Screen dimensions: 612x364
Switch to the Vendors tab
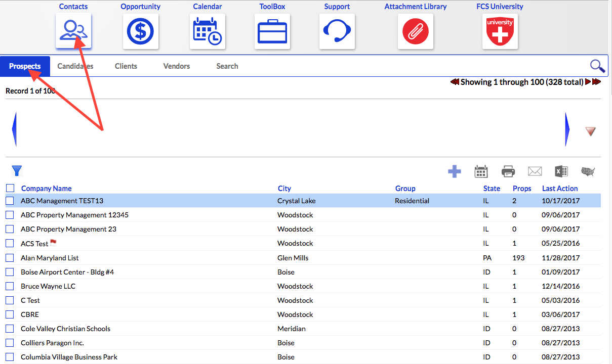pos(177,66)
